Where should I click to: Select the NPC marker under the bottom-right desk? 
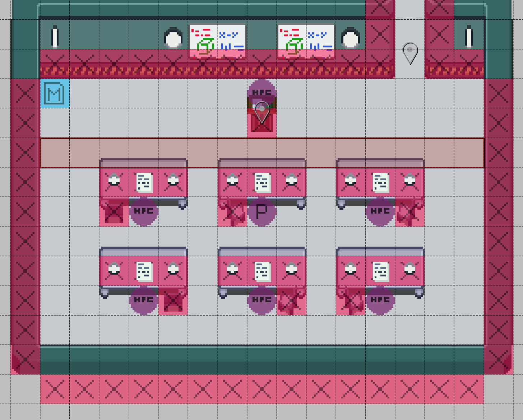tap(380, 300)
